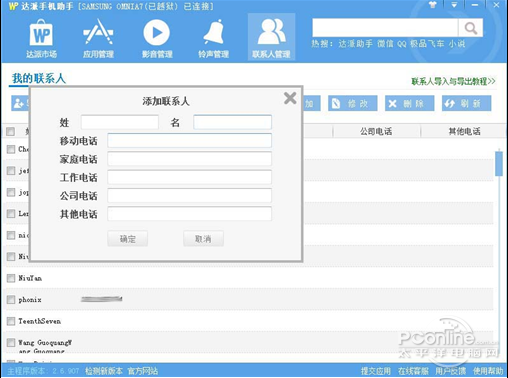Viewport: 508px width, 378px height.
Task: Focus the 家庭电话 input field
Action: pos(189,159)
